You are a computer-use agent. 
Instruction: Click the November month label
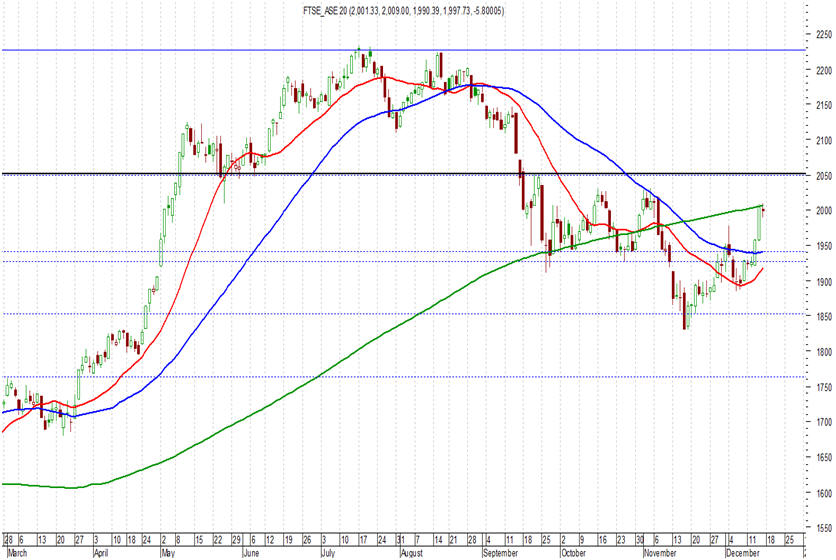click(660, 553)
